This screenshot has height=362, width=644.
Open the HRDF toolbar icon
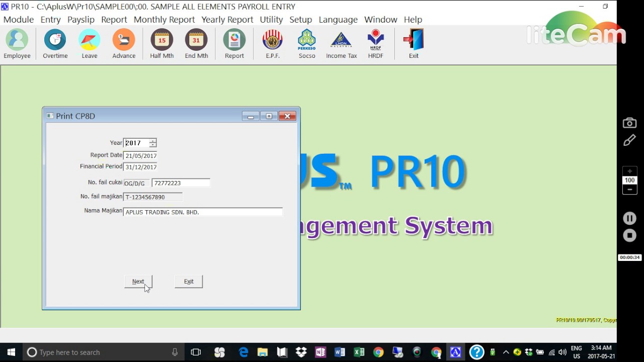[x=376, y=44]
